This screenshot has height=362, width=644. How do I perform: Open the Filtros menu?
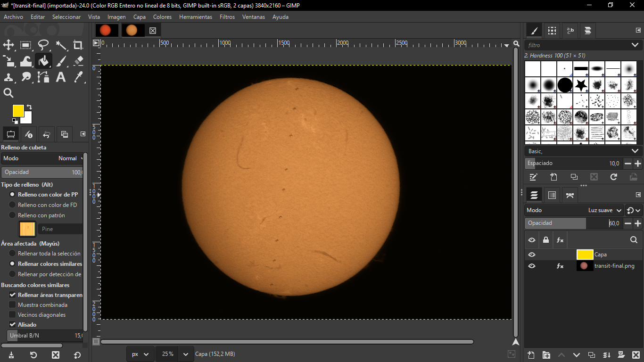click(x=227, y=17)
